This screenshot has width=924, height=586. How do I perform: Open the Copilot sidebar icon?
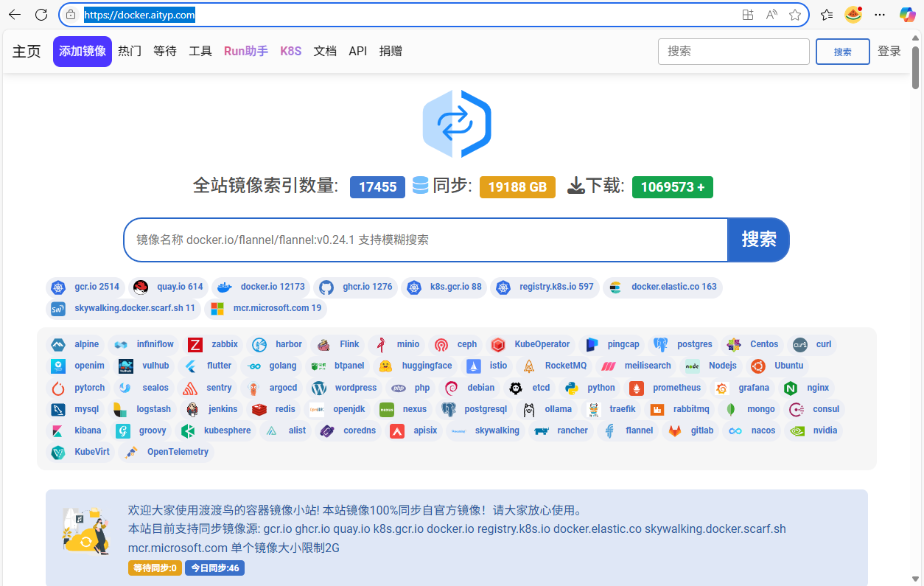(x=908, y=15)
